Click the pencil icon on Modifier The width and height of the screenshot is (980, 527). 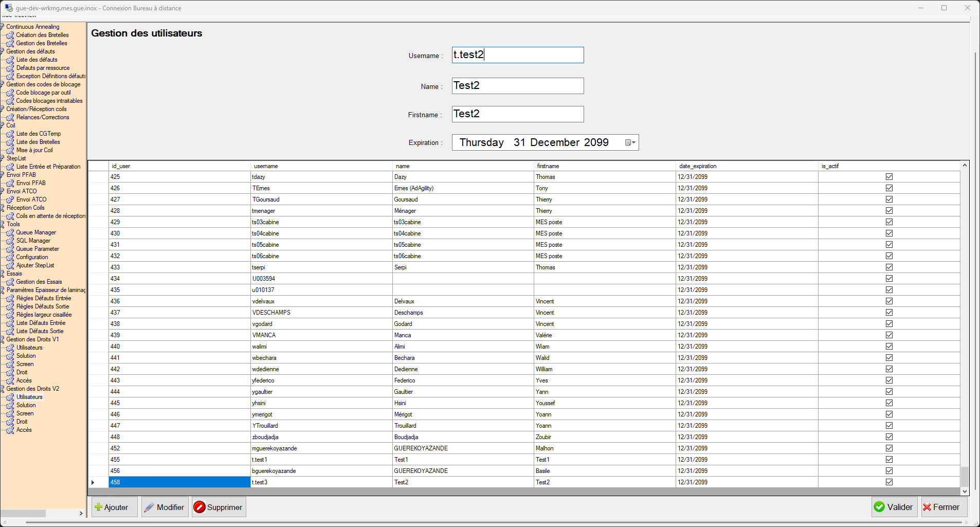[x=149, y=507]
